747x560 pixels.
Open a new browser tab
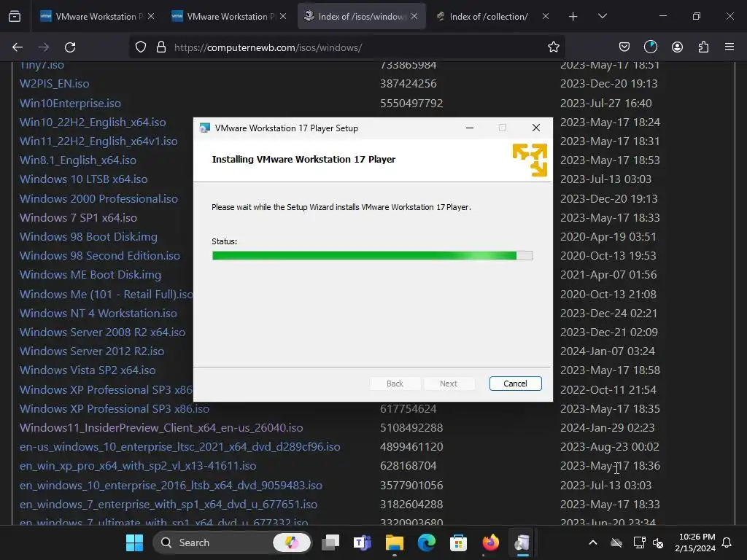click(x=573, y=16)
